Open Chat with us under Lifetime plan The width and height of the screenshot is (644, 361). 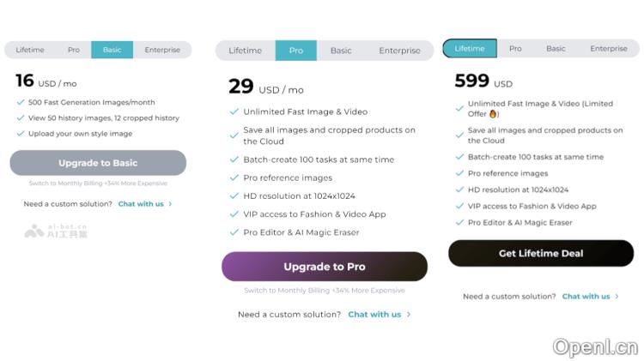click(x=586, y=297)
